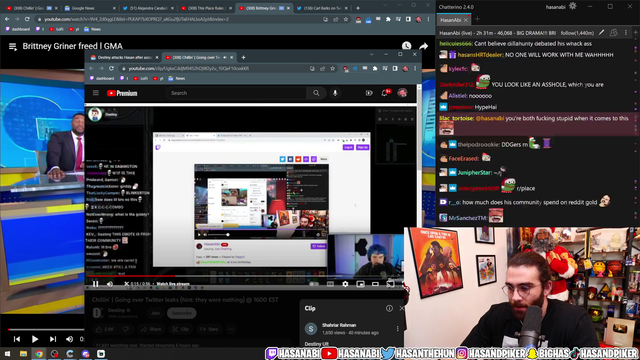Image resolution: width=640 pixels, height=360 pixels.
Task: Start voice search with the microphone icon
Action: click(335, 93)
